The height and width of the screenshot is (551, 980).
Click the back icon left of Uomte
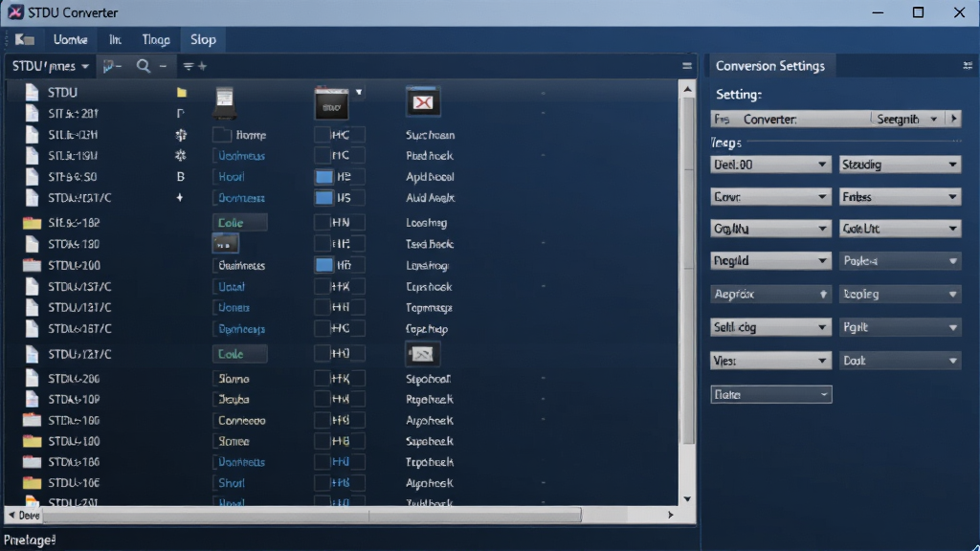click(24, 39)
